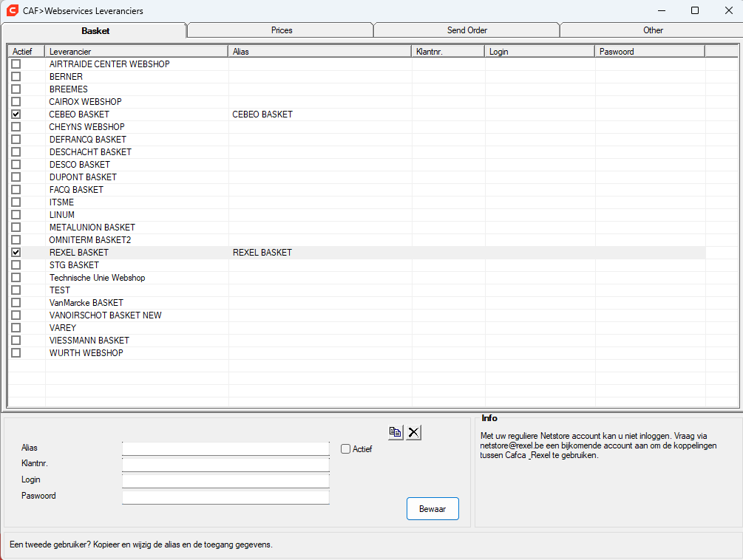The width and height of the screenshot is (743, 560).
Task: Toggle the BREEMES active checkbox
Action: pos(16,89)
